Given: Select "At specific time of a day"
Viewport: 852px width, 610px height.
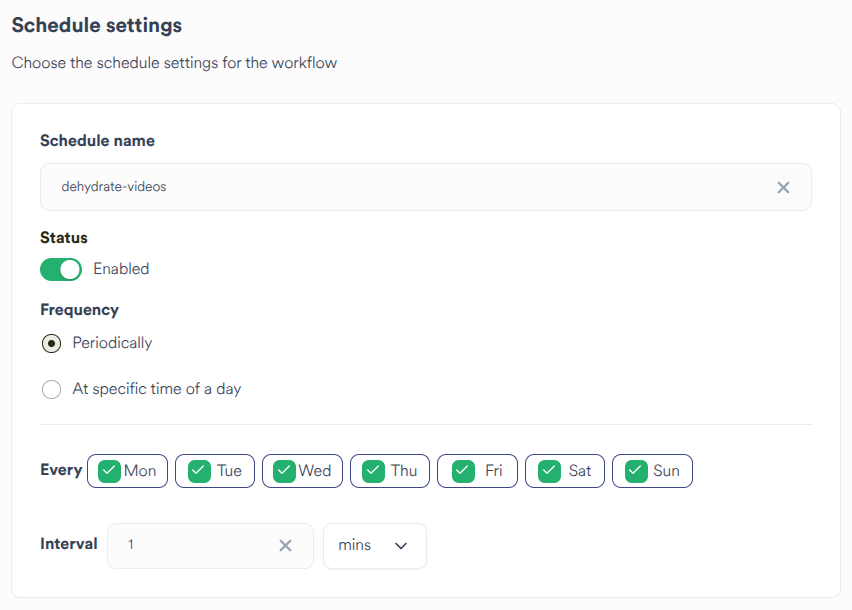Looking at the screenshot, I should click(x=51, y=389).
